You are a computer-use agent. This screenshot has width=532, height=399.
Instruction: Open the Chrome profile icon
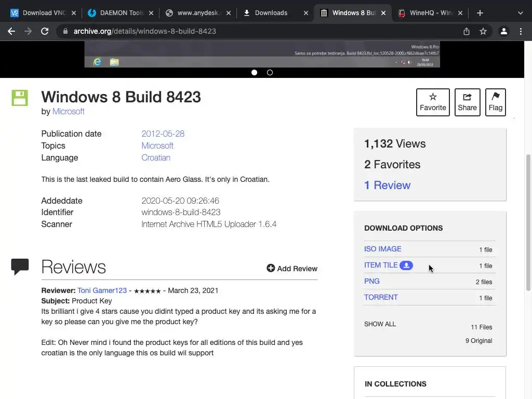[504, 31]
